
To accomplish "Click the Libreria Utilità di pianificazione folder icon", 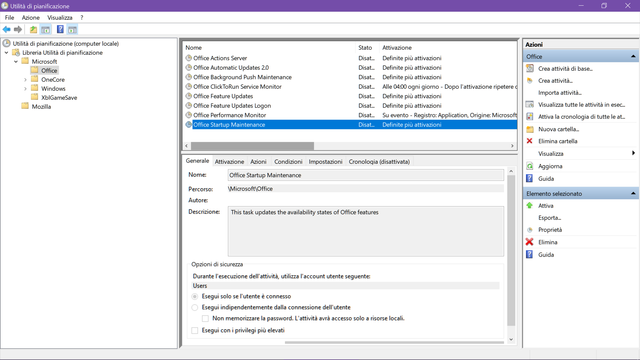I will 16,52.
